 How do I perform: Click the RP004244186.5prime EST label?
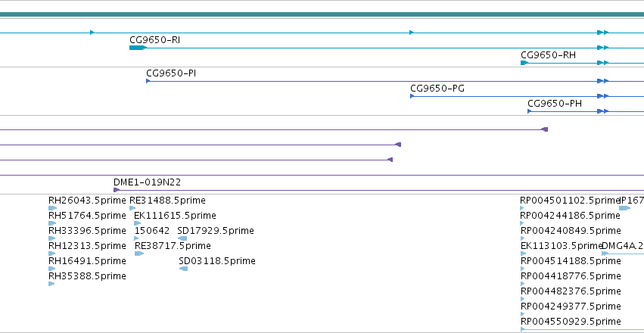click(570, 216)
